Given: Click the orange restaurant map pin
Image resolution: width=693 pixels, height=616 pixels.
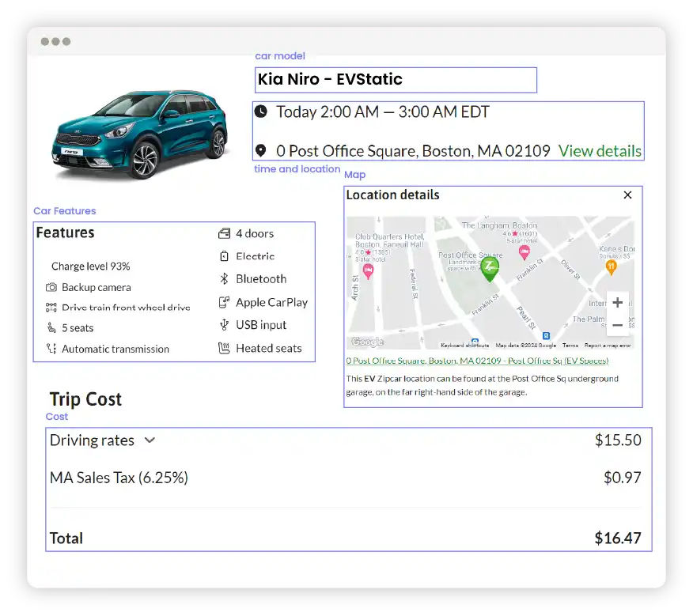Looking at the screenshot, I should point(612,267).
